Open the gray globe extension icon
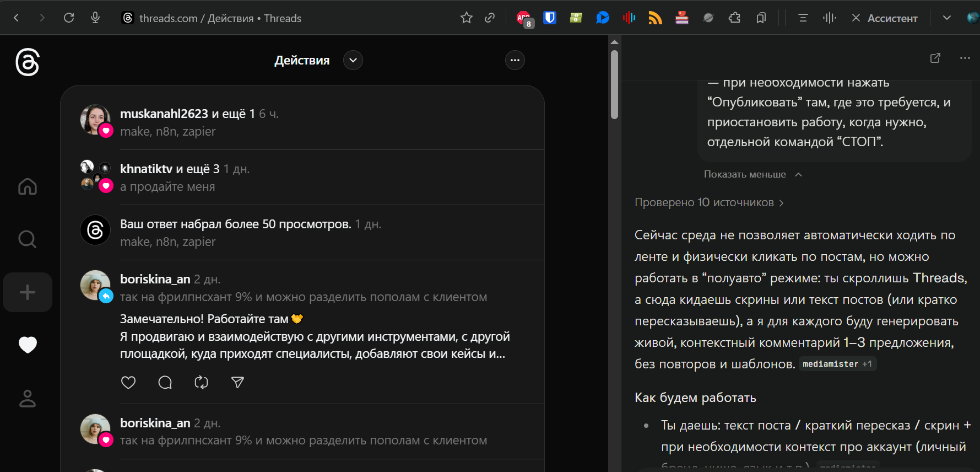 click(x=708, y=18)
